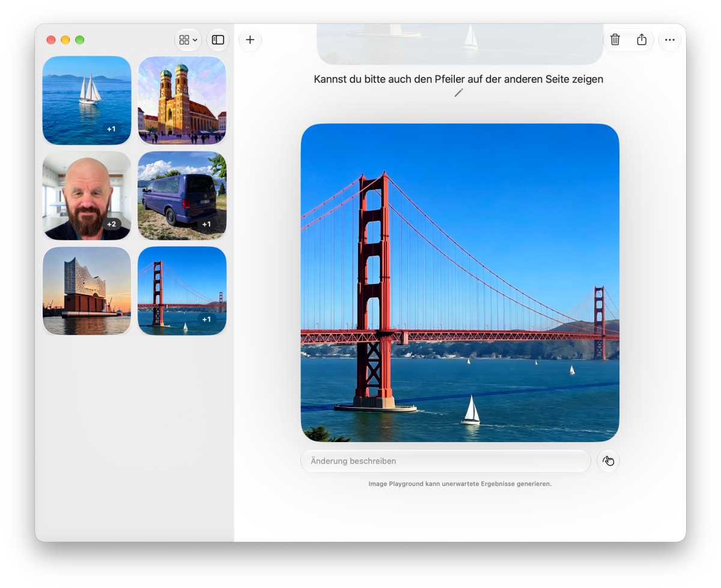Click the large generated bridge image
Image resolution: width=721 pixels, height=588 pixels.
click(460, 283)
